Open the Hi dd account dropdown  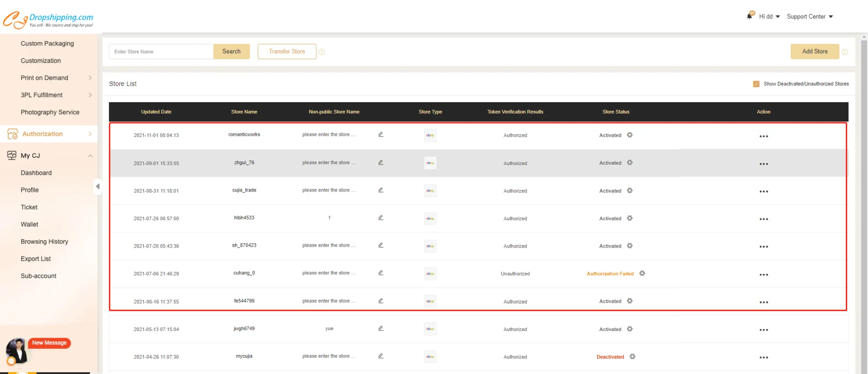(x=769, y=17)
